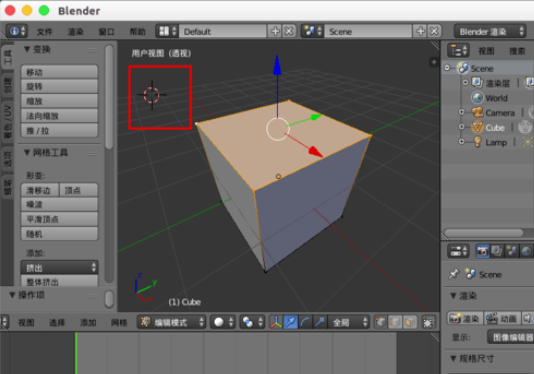Click the 法向缩放 shrink/fatten button
The image size is (534, 374).
(x=59, y=116)
